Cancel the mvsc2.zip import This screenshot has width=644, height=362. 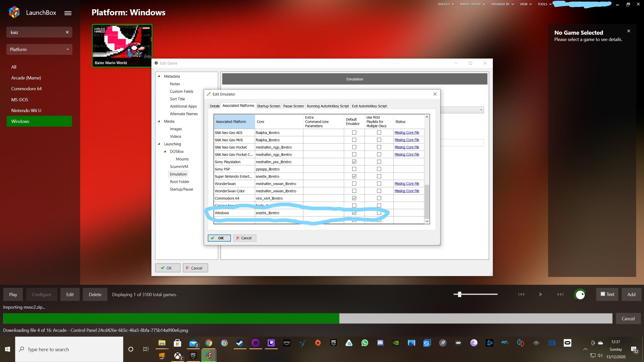[628, 319]
